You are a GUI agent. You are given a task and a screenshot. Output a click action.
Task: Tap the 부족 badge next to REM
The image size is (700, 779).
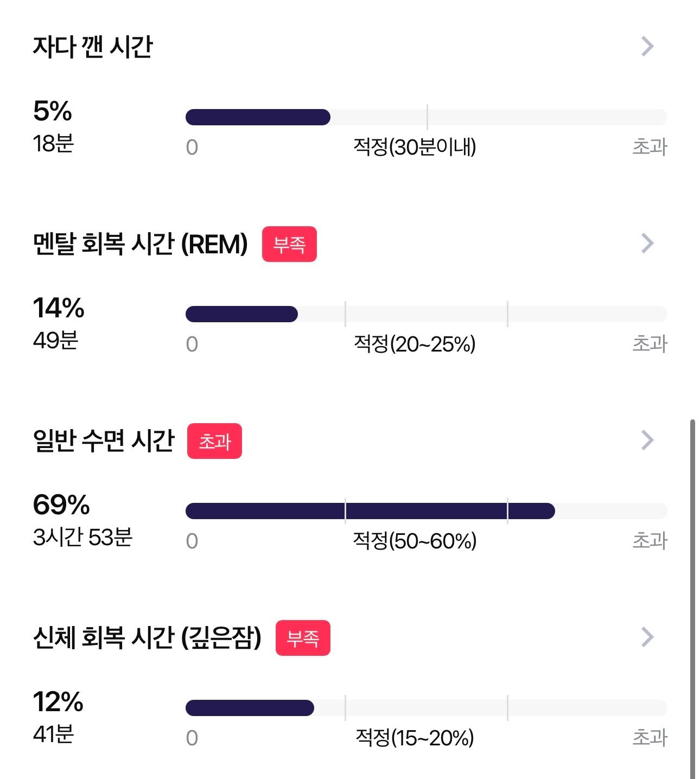click(289, 244)
